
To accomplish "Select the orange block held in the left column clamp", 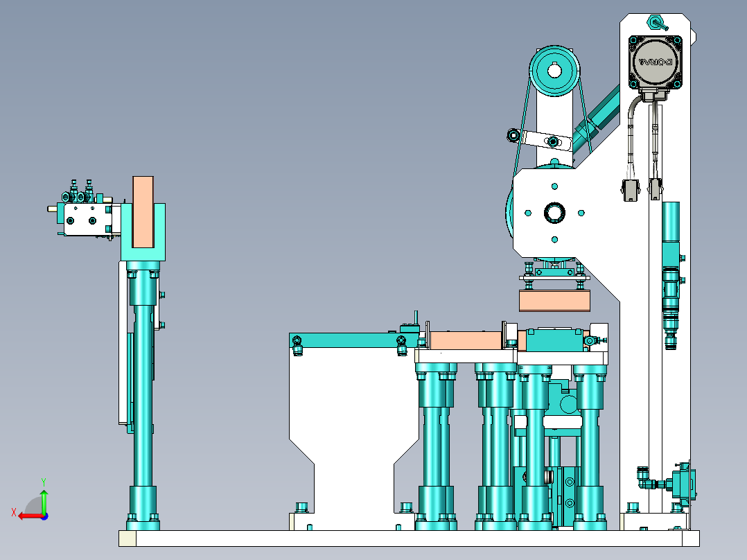I will [x=143, y=212].
